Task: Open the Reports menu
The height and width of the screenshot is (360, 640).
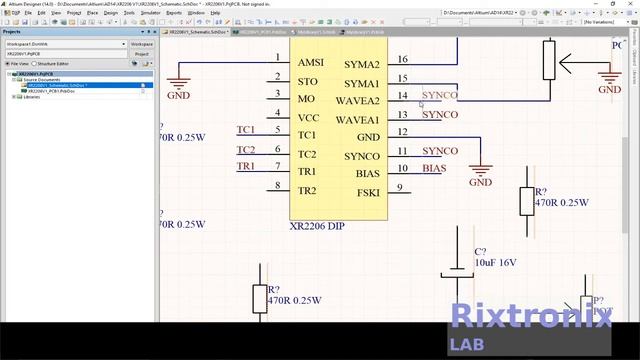Action: (x=174, y=13)
